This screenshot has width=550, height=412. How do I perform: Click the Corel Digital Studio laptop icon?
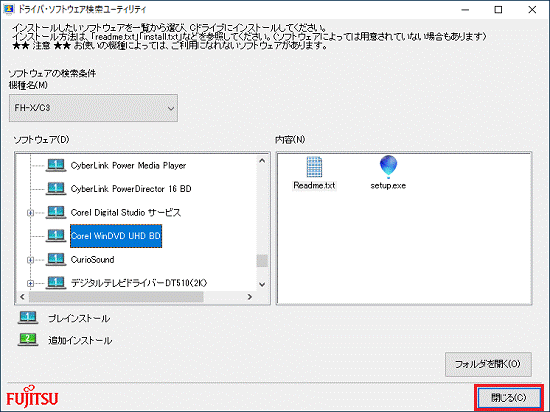[x=56, y=212]
